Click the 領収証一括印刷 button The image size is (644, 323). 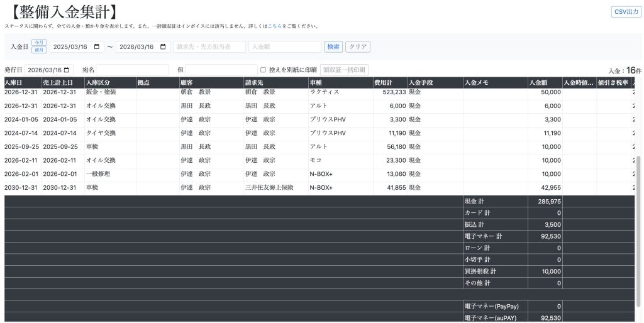[x=344, y=70]
